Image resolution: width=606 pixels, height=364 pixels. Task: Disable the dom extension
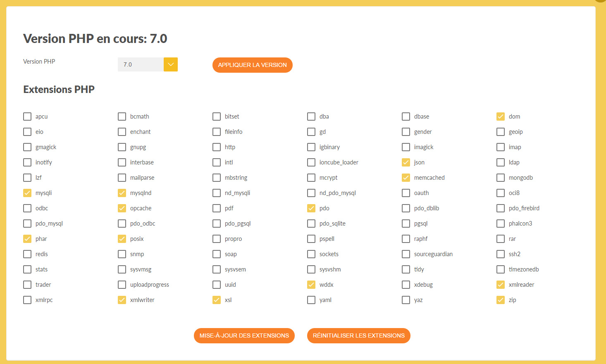coord(500,116)
